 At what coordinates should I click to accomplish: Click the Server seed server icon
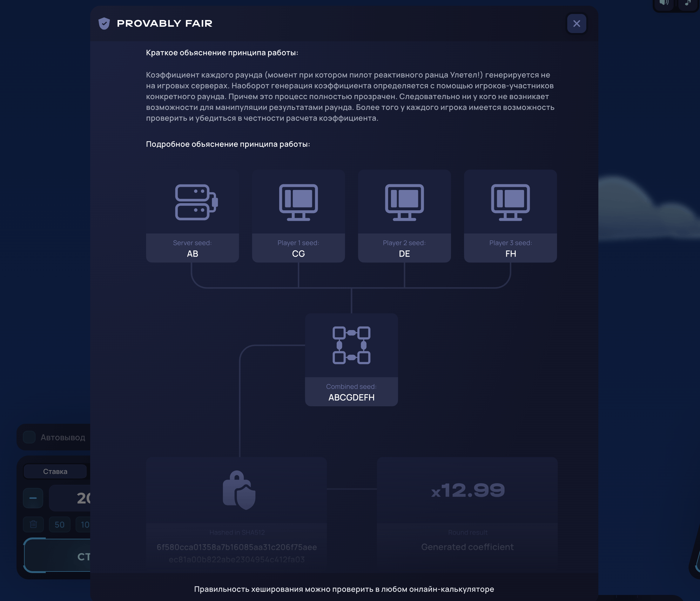192,202
